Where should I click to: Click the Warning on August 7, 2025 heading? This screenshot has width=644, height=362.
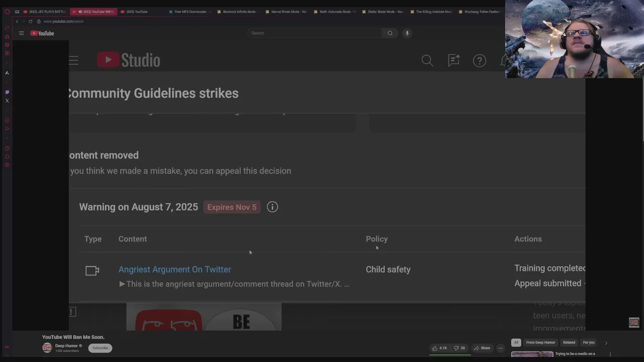tap(138, 207)
